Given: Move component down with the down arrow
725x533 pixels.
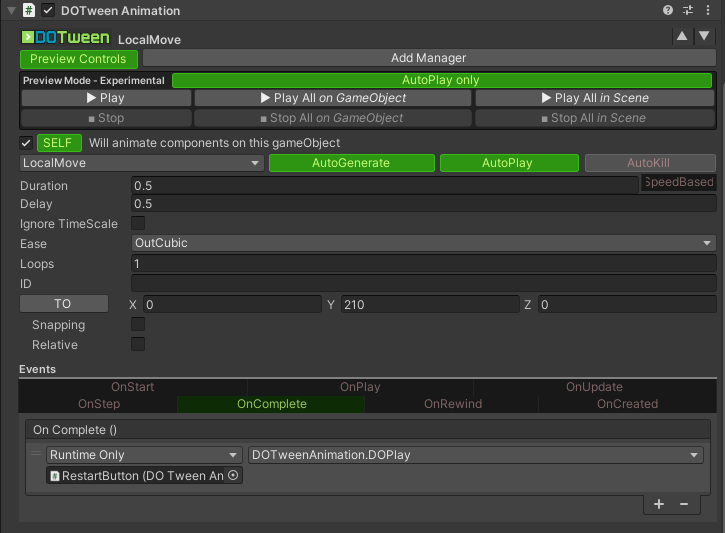Looking at the screenshot, I should coord(704,36).
